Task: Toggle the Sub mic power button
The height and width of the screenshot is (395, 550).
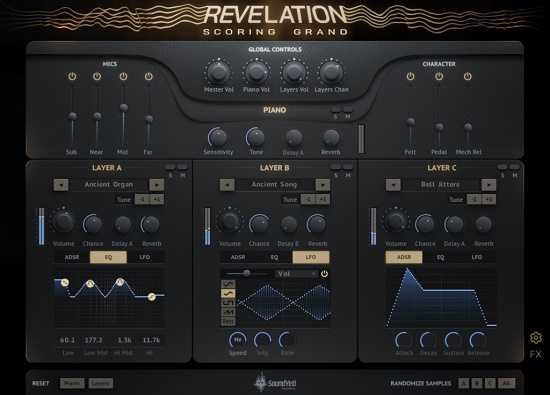Action: 72,76
